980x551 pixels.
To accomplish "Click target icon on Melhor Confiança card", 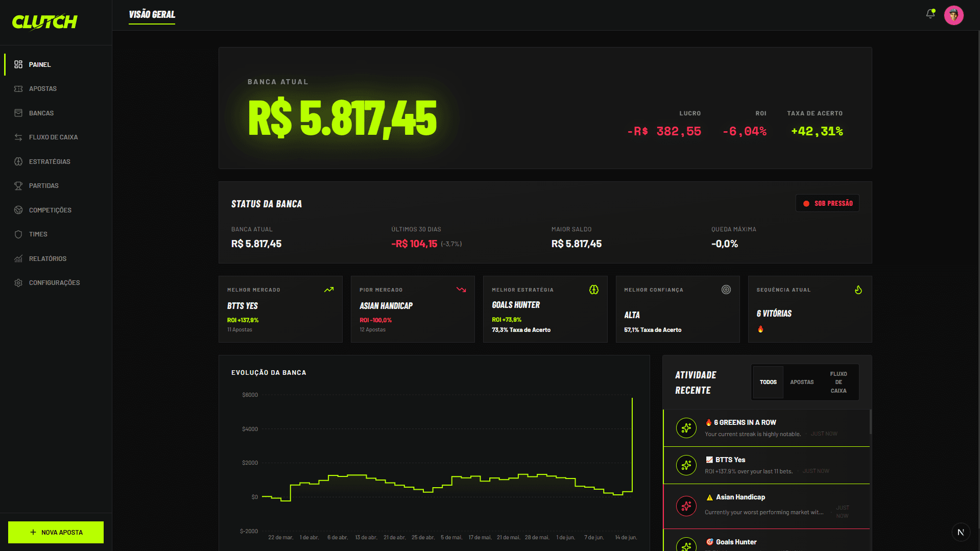I will [x=726, y=290].
